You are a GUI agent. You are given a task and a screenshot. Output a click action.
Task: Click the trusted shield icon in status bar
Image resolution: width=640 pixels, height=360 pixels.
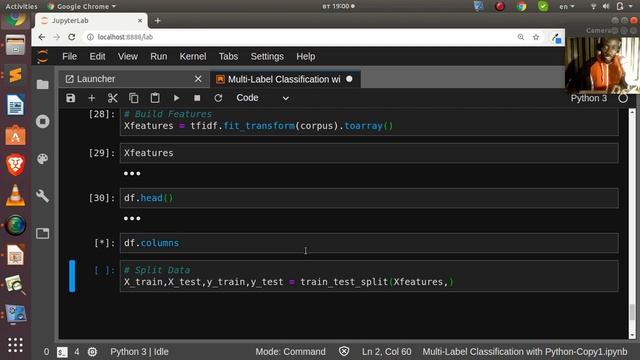(x=344, y=351)
